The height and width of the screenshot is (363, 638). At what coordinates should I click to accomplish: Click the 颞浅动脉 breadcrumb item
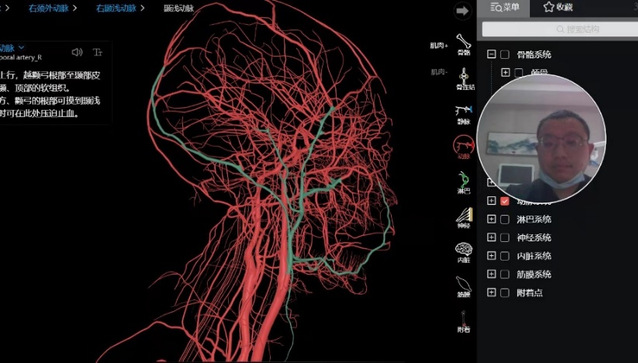179,8
